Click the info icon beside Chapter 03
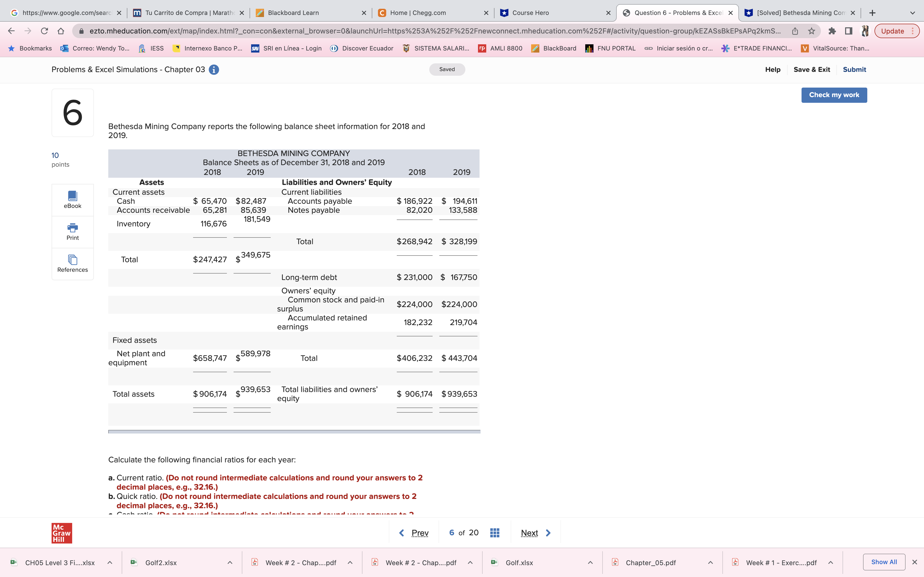 click(214, 70)
